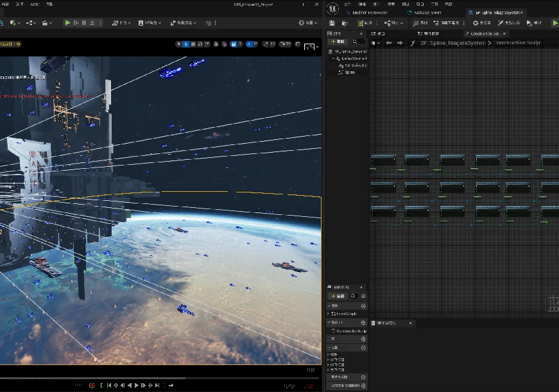Select the Spline component in tree

347,72
